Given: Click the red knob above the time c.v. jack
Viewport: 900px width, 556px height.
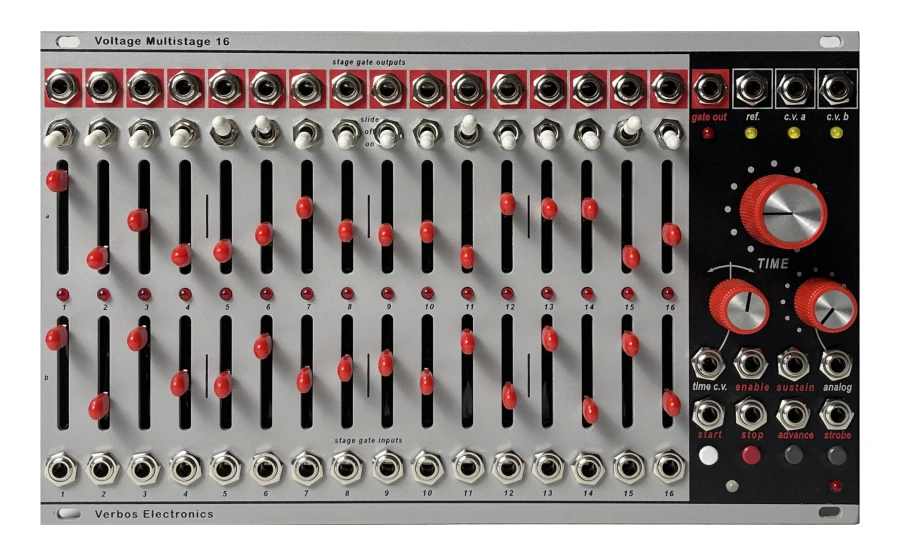Looking at the screenshot, I should coord(740,306).
